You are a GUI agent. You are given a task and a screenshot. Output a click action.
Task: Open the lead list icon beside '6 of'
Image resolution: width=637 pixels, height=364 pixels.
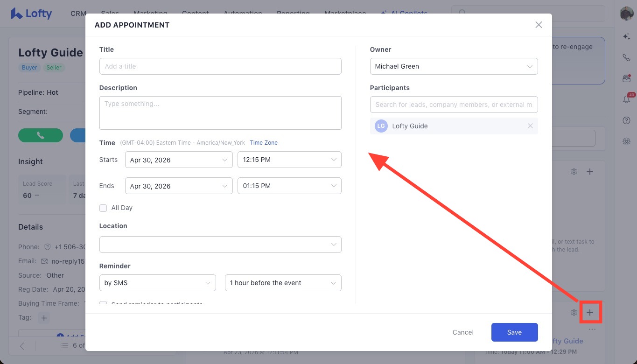65,346
